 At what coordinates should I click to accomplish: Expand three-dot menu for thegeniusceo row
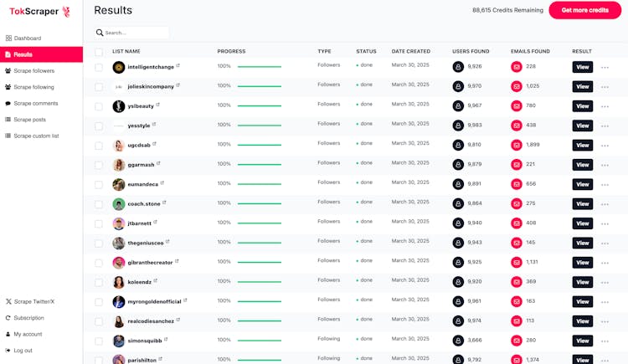pos(605,244)
